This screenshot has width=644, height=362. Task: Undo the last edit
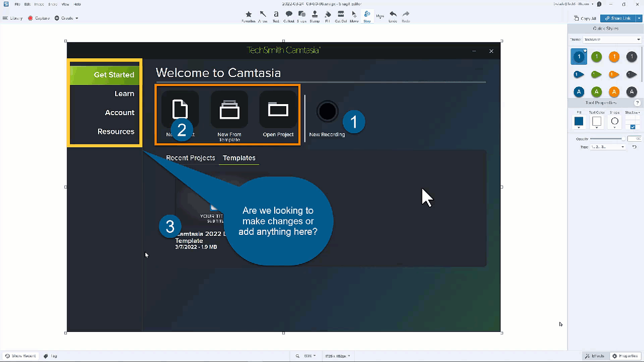(393, 17)
